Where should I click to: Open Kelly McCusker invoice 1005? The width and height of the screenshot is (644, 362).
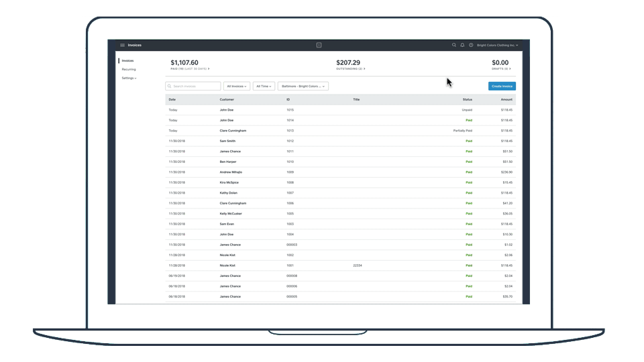pos(341,213)
